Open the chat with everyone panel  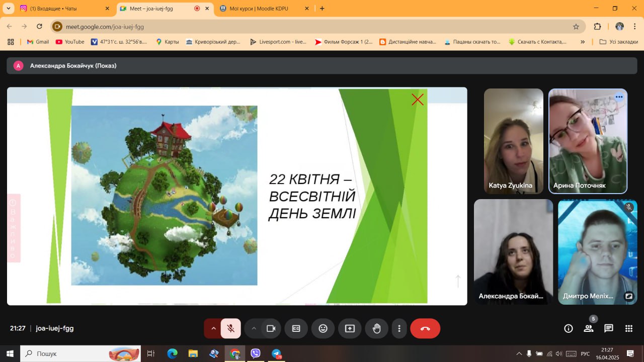pos(609,328)
